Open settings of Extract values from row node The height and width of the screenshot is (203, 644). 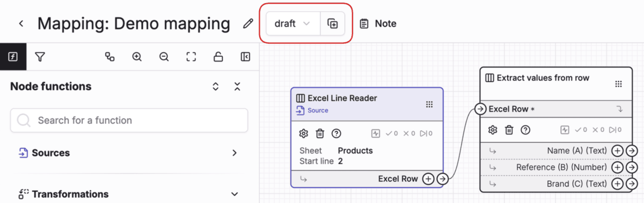pyautogui.click(x=493, y=130)
